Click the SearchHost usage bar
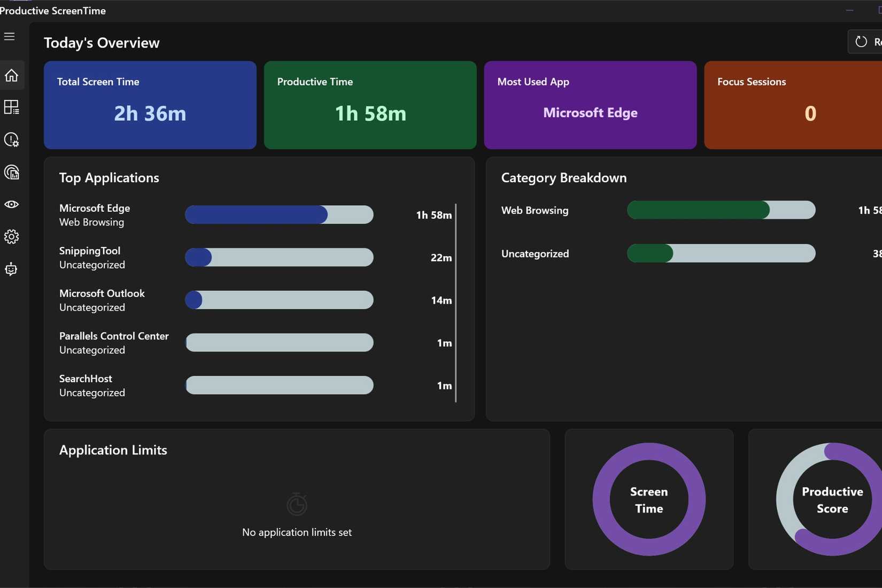The width and height of the screenshot is (882, 588). click(279, 385)
